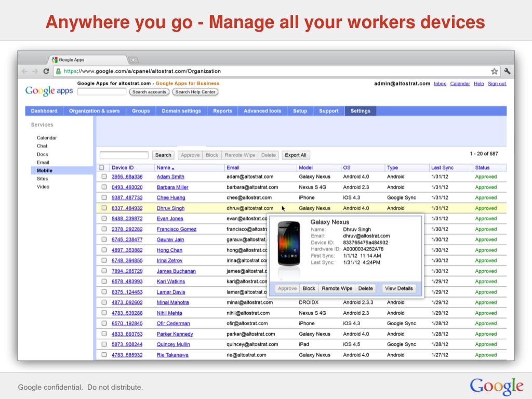
Task: Sort by the Last Sync column header
Action: tap(442, 168)
